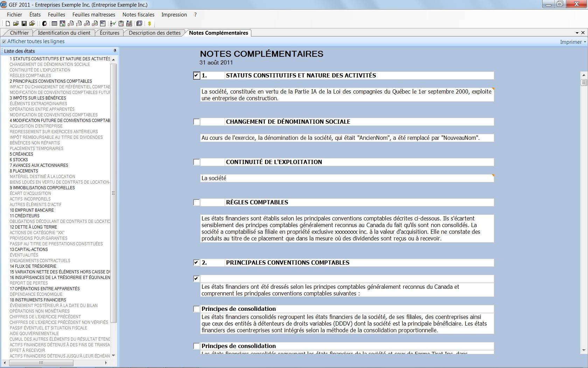Uncheck Afficher toutes les lignes
Image resolution: width=588 pixels, height=368 pixels.
[x=4, y=41]
